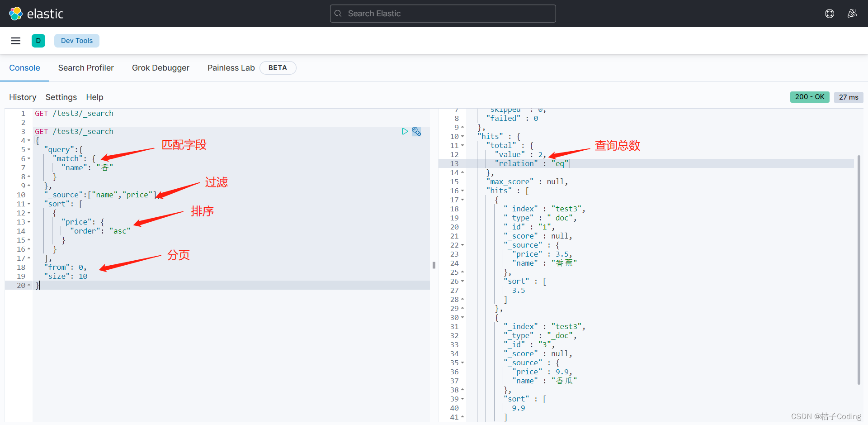The height and width of the screenshot is (425, 868).
Task: Click the Dev Tools breadcrumb
Action: click(x=77, y=41)
